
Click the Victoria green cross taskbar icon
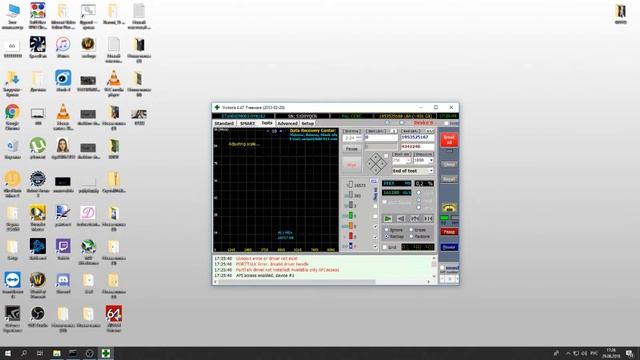[x=106, y=353]
